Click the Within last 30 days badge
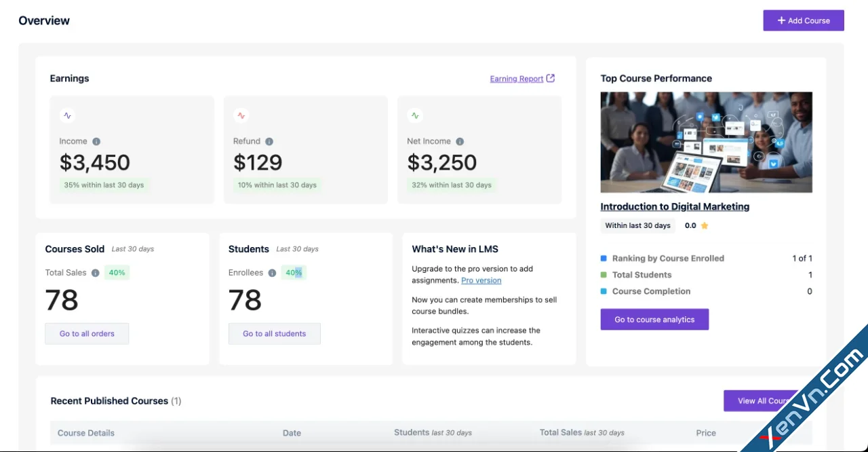 tap(637, 225)
